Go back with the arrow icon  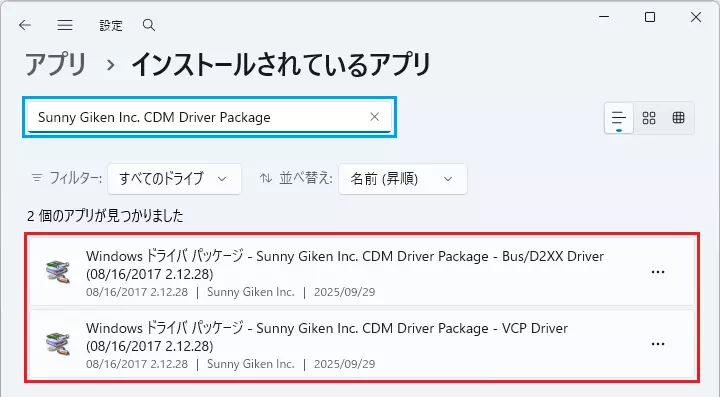pos(25,25)
